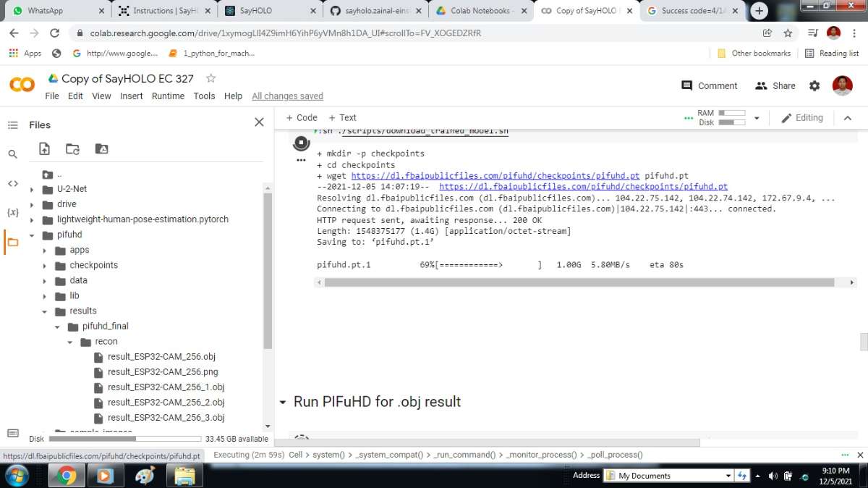The height and width of the screenshot is (488, 868).
Task: Dismiss the bottom execution status bar
Action: tap(859, 455)
